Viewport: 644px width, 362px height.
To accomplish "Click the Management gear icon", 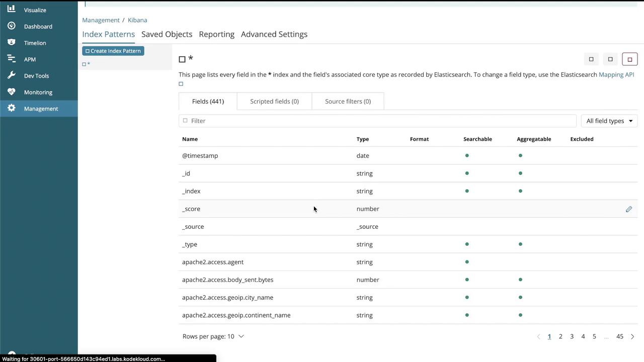I will tap(12, 108).
